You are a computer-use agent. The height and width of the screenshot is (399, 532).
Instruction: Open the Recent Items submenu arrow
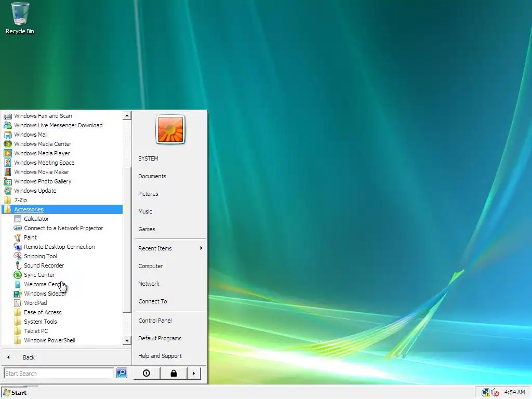click(x=202, y=248)
